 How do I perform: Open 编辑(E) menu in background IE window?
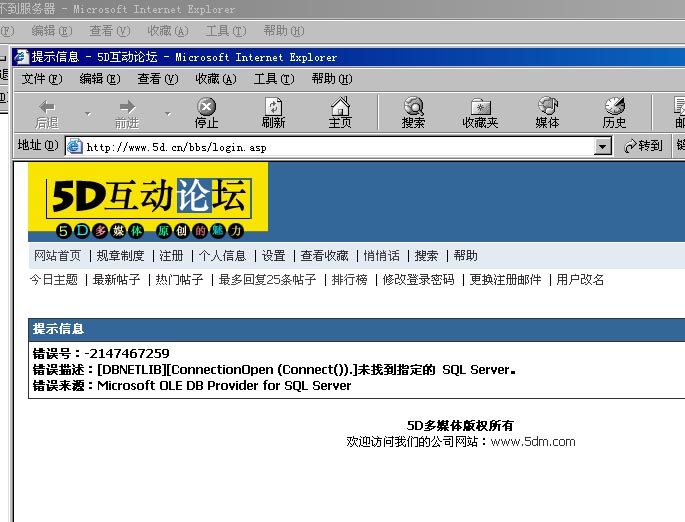52,31
